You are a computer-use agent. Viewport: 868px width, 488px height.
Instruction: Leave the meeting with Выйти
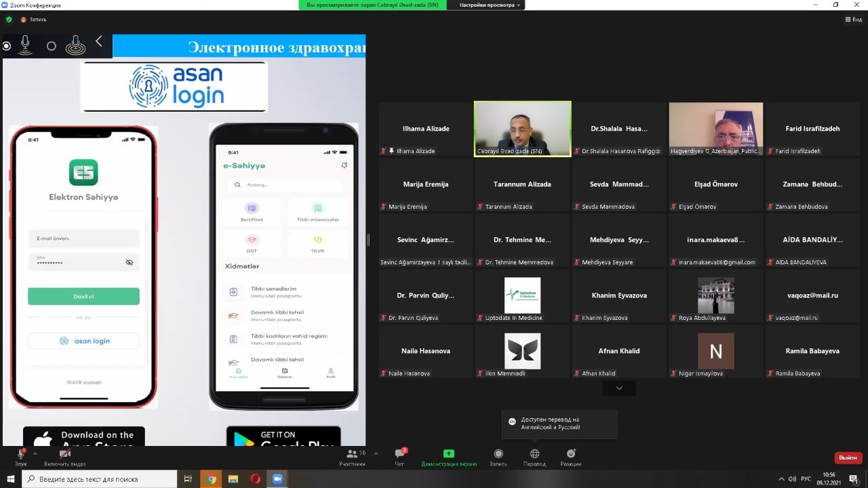847,457
